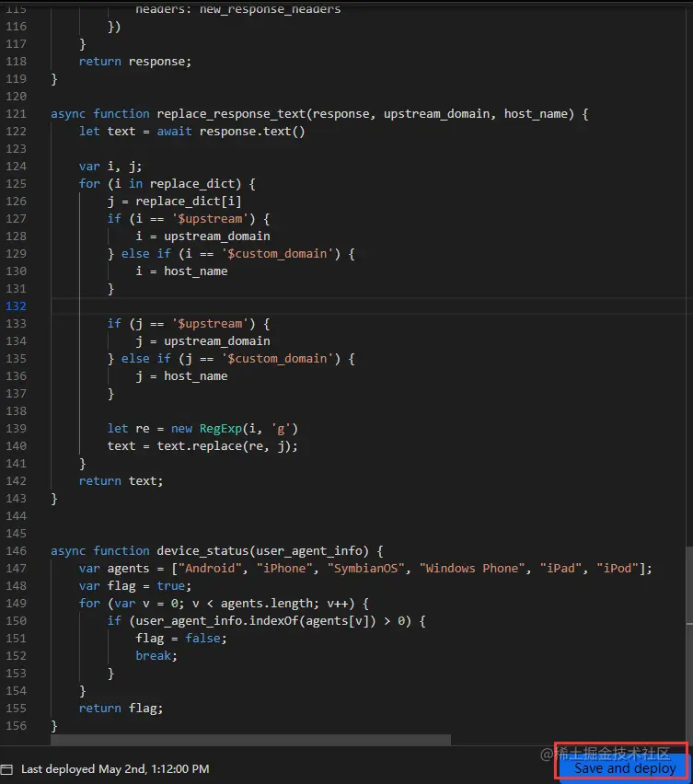Click the 'var flag = true;' line

pos(135,586)
